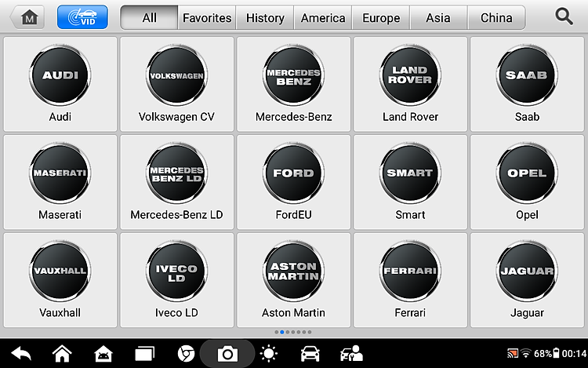Take a screenshot with camera icon
The image size is (588, 368).
(227, 354)
